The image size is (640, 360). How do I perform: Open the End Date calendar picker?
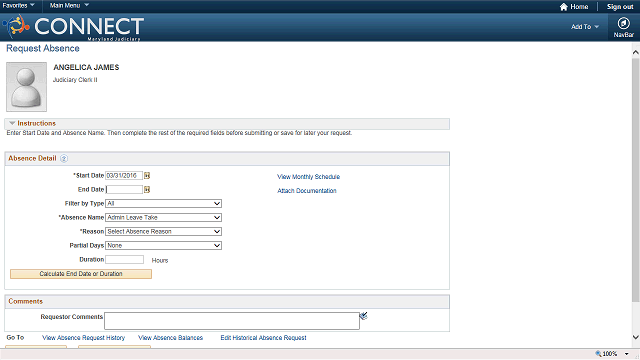pos(147,189)
